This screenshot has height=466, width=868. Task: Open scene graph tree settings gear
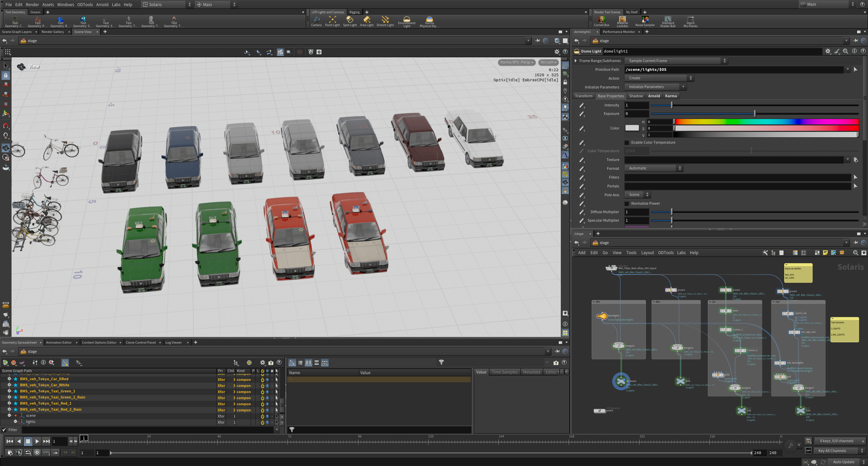[262, 363]
